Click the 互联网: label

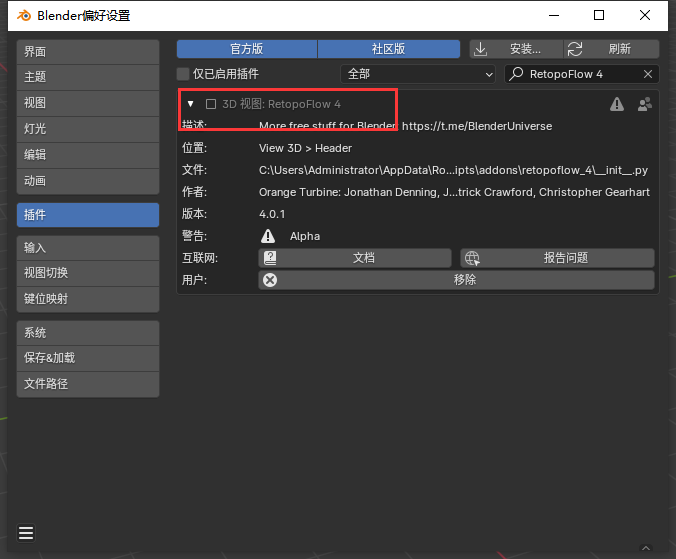point(200,258)
